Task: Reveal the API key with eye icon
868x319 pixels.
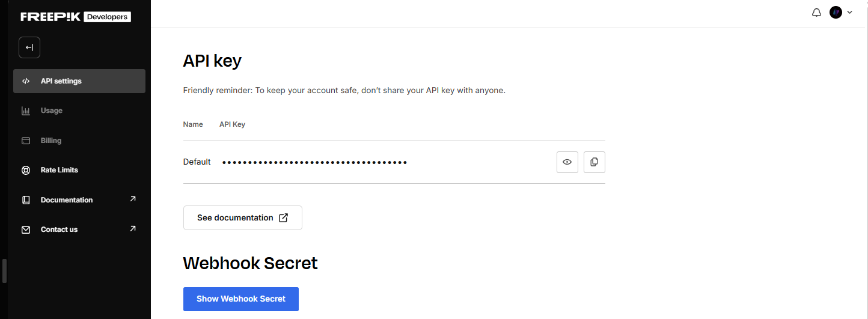Action: [x=567, y=162]
